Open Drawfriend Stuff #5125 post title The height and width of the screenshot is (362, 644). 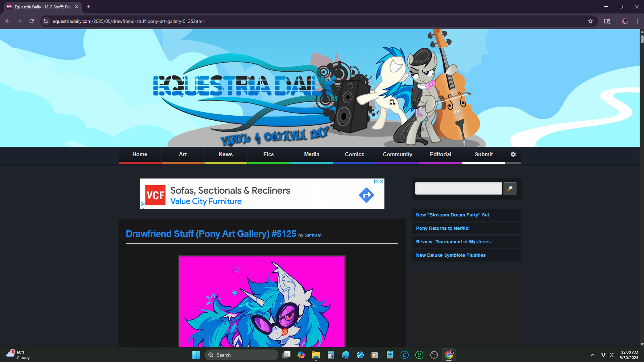point(211,234)
